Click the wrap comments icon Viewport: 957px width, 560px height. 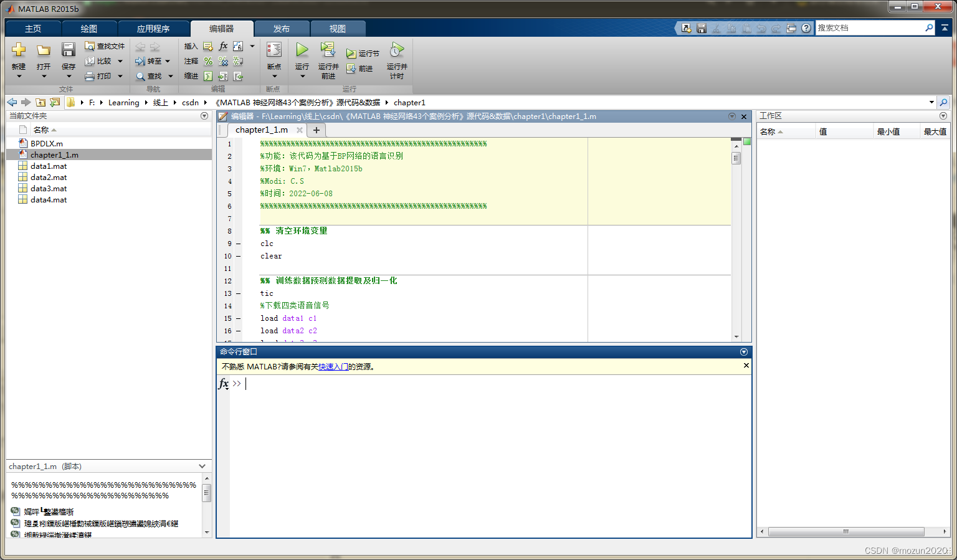(238, 61)
